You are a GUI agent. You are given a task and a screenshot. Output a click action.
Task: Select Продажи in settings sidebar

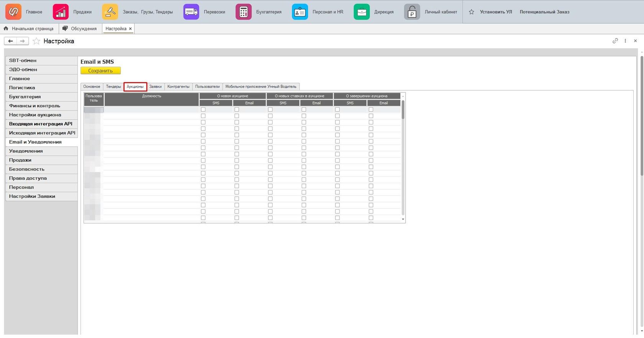pyautogui.click(x=41, y=160)
